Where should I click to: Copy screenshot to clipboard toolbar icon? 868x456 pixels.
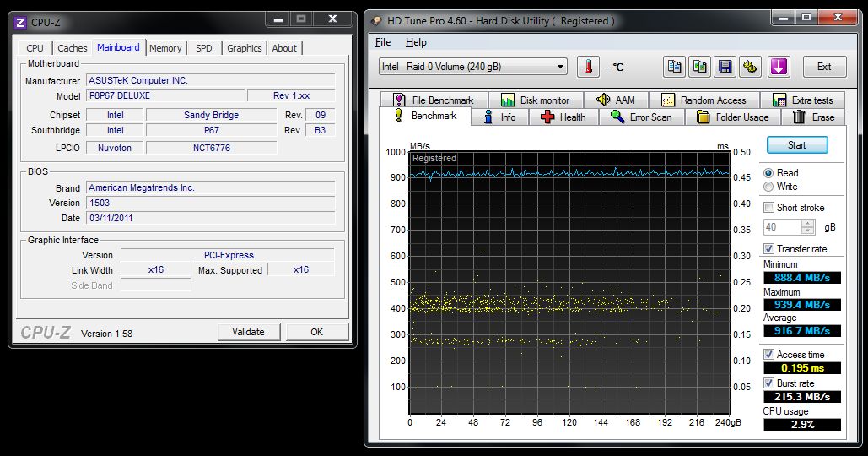[700, 67]
